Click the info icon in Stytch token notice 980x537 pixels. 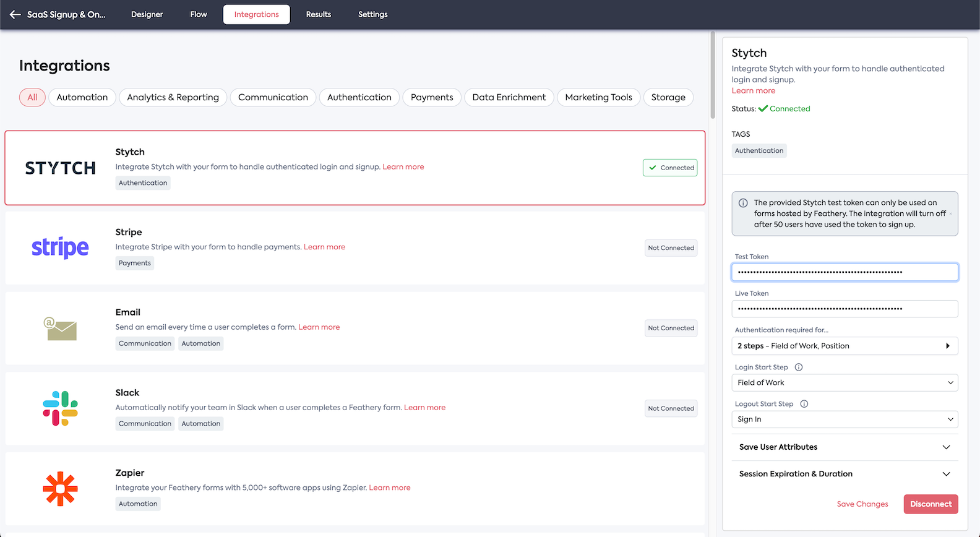[x=743, y=203]
